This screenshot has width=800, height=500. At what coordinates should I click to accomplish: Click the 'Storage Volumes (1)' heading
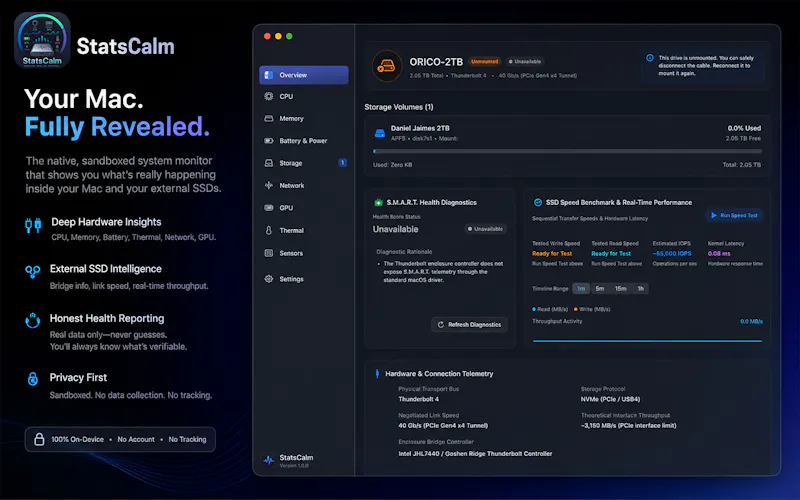[398, 107]
